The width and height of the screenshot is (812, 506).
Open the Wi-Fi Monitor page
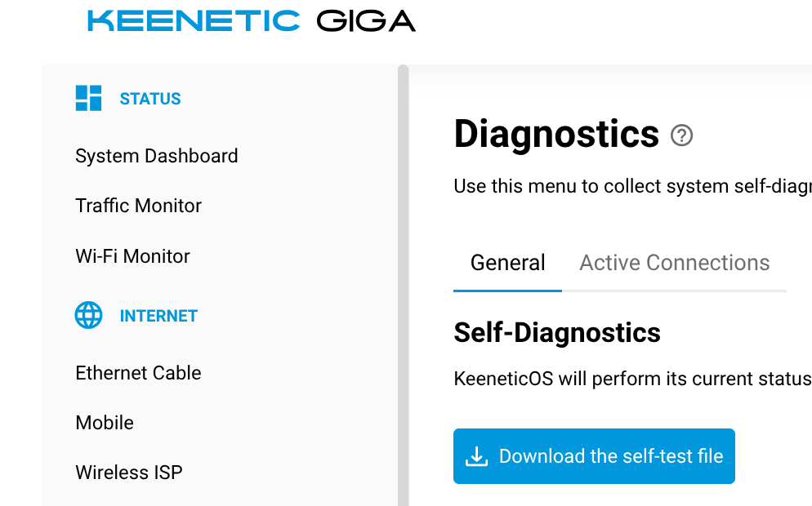click(132, 256)
